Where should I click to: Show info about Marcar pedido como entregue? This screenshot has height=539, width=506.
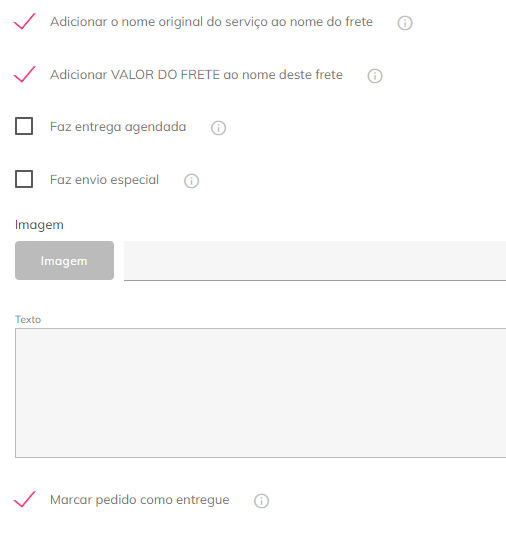click(261, 501)
